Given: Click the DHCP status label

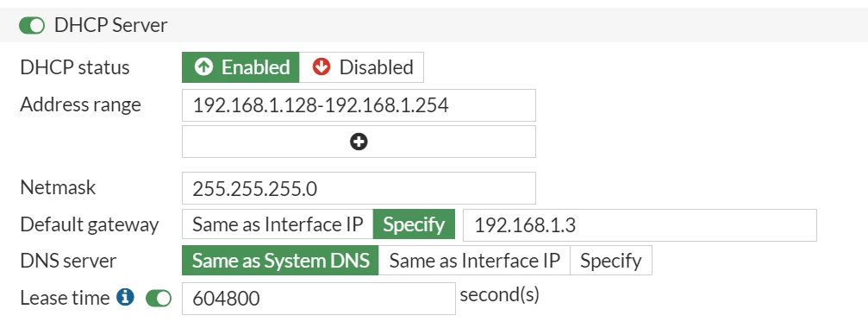Looking at the screenshot, I should click(x=75, y=67).
